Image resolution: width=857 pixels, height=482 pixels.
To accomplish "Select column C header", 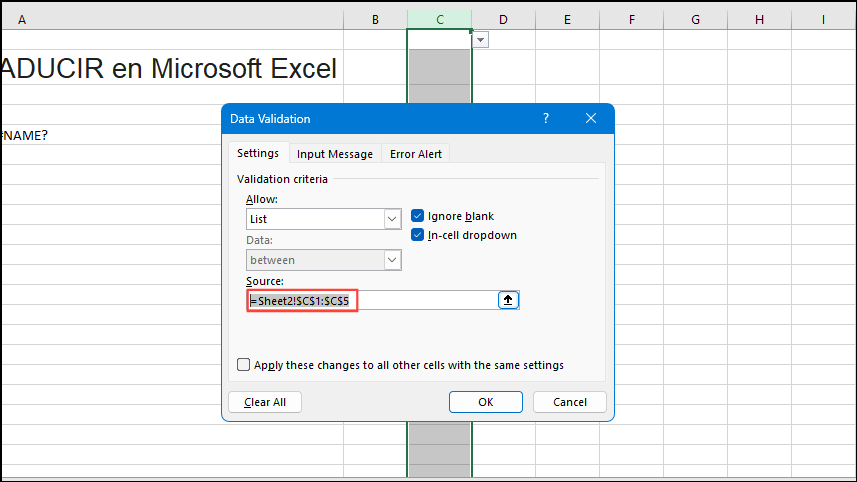I will [439, 20].
